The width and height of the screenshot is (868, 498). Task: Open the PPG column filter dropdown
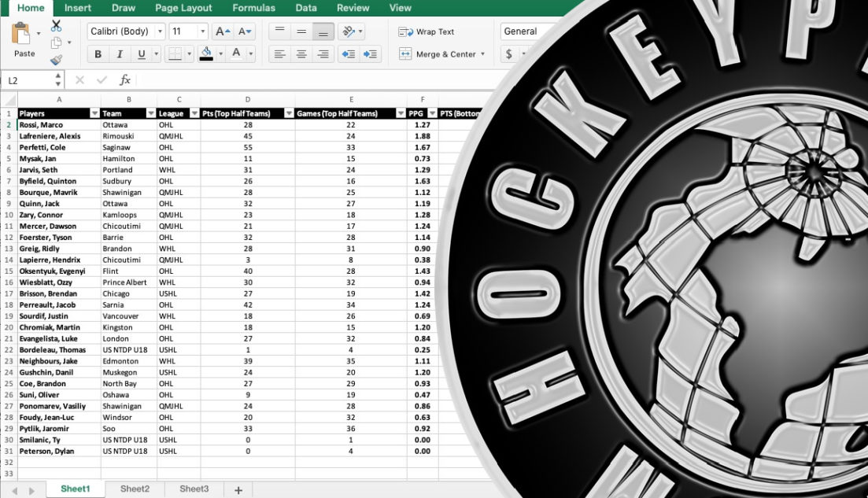click(432, 113)
